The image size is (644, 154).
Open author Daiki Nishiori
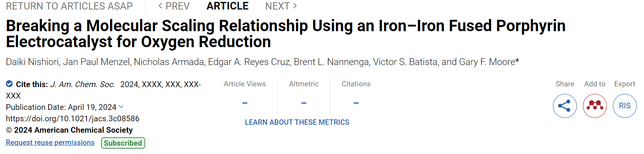(32, 62)
